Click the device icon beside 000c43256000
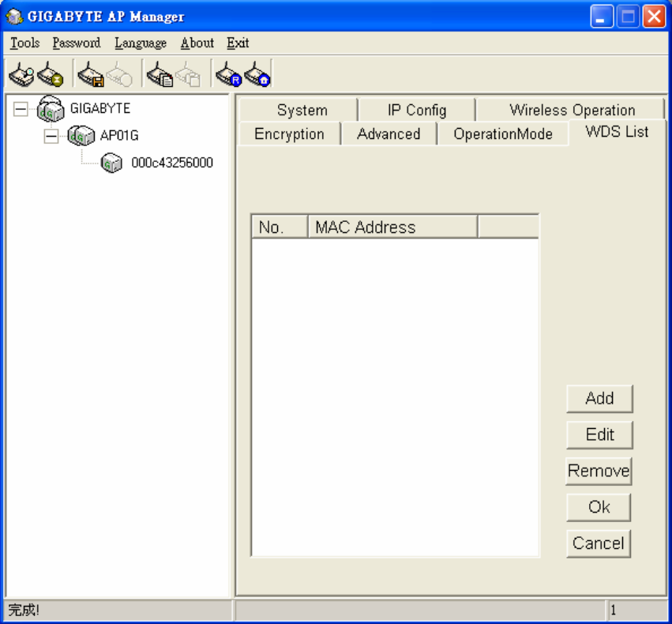 point(111,163)
